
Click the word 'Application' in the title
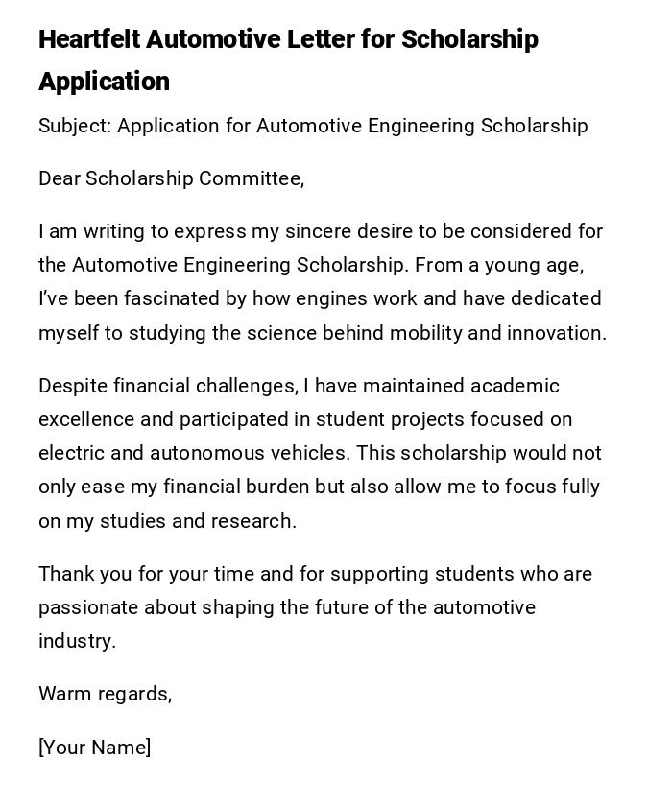point(104,82)
